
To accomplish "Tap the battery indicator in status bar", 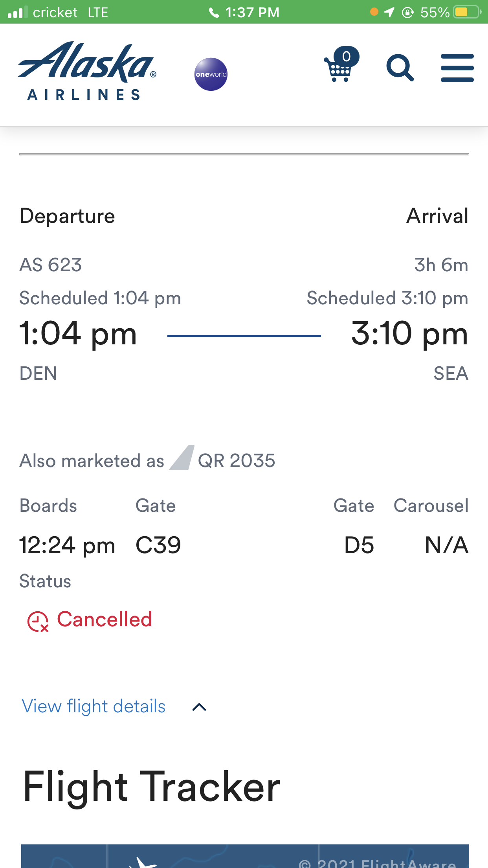I will pyautogui.click(x=467, y=12).
